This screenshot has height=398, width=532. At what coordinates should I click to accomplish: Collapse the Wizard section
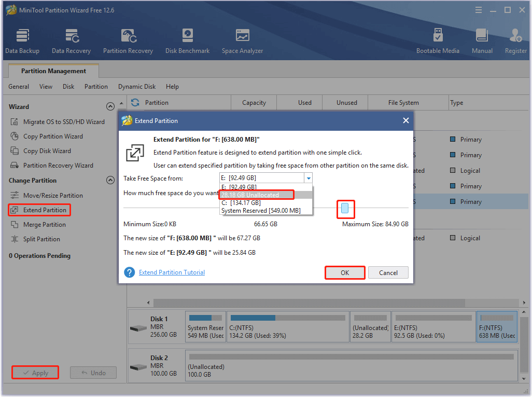pyautogui.click(x=110, y=107)
